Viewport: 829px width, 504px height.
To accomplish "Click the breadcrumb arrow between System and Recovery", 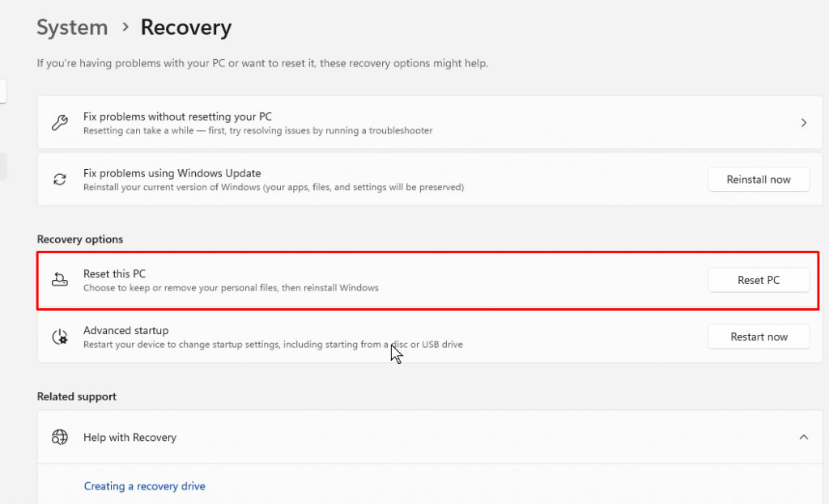I will [125, 28].
